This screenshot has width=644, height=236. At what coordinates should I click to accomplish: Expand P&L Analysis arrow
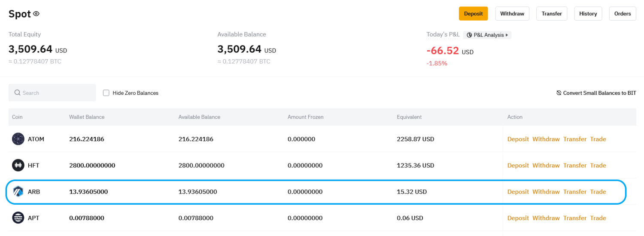click(x=507, y=35)
